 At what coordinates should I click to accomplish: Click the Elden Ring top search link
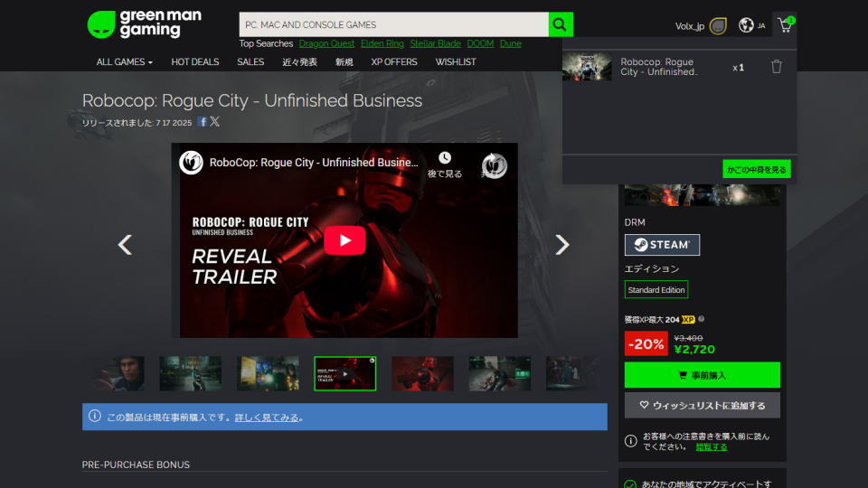[382, 43]
